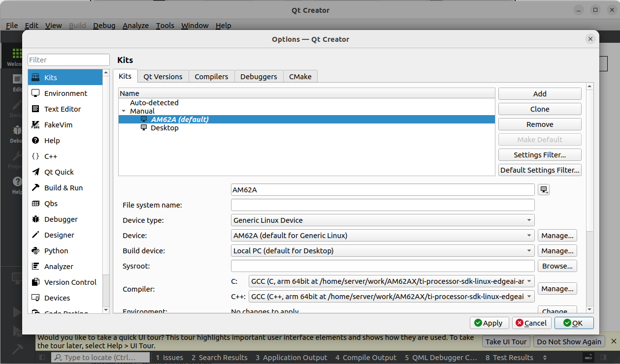This screenshot has height=364, width=620.
Task: Click the Sysroot path input field
Action: [x=383, y=266]
